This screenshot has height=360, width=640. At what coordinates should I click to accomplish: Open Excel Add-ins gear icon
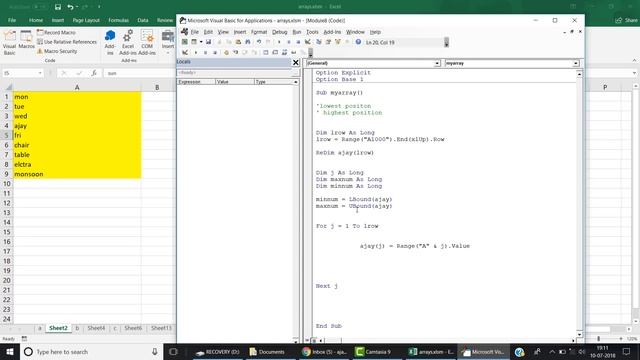128,42
